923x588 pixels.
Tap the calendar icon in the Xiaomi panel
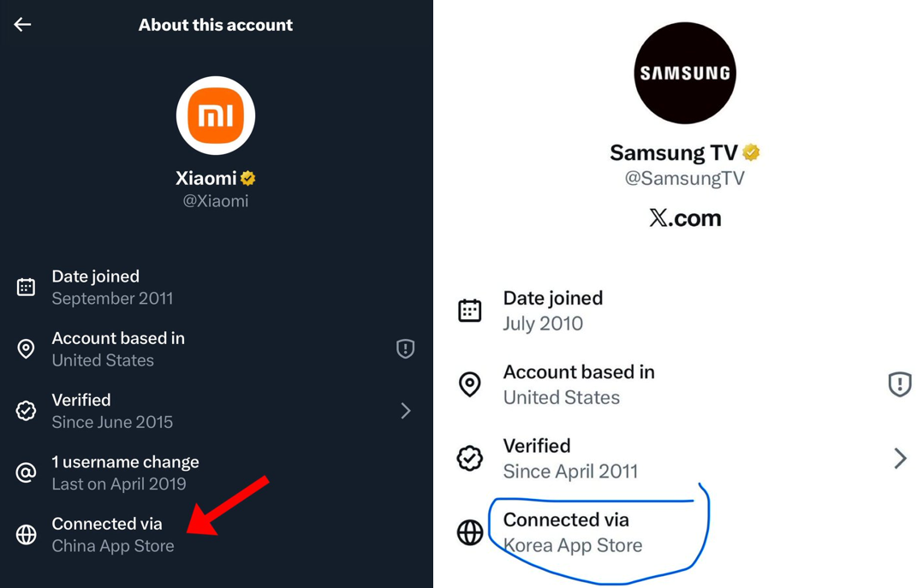point(27,288)
